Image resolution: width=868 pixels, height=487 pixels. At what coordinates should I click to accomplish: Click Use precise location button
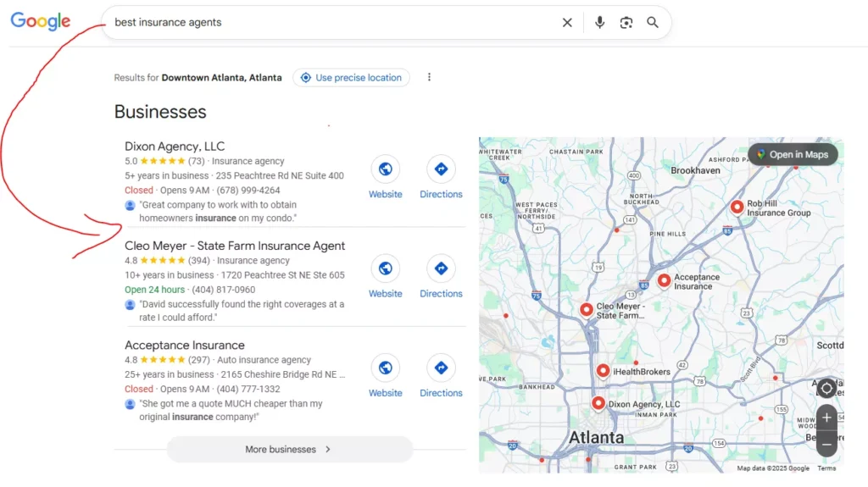tap(351, 77)
